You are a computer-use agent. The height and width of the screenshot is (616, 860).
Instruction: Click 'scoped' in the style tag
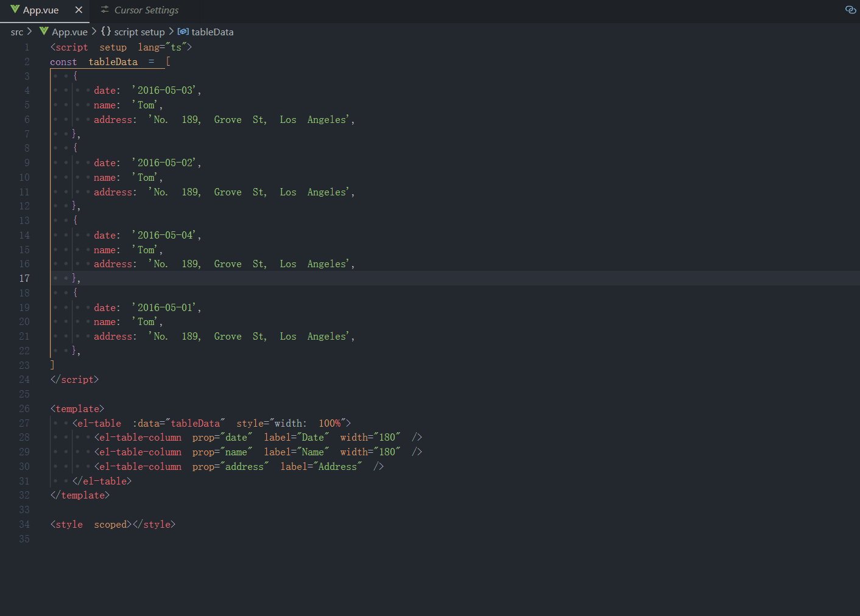click(x=110, y=524)
